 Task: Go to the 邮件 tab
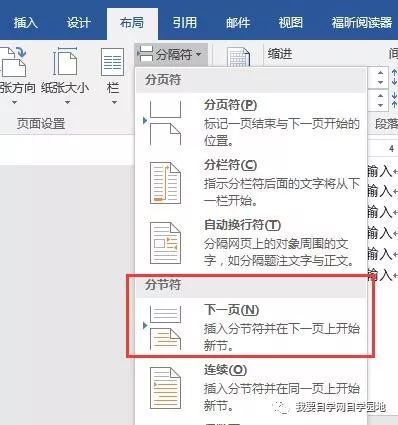tap(238, 23)
